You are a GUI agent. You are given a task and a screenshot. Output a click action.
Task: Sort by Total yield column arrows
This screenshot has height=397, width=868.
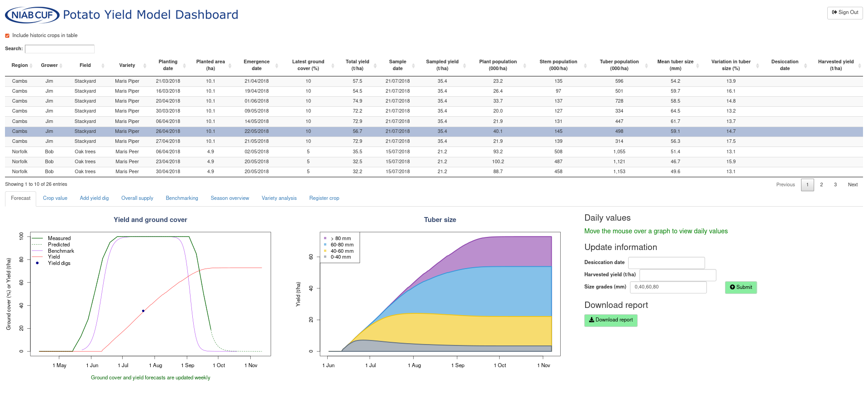click(376, 66)
